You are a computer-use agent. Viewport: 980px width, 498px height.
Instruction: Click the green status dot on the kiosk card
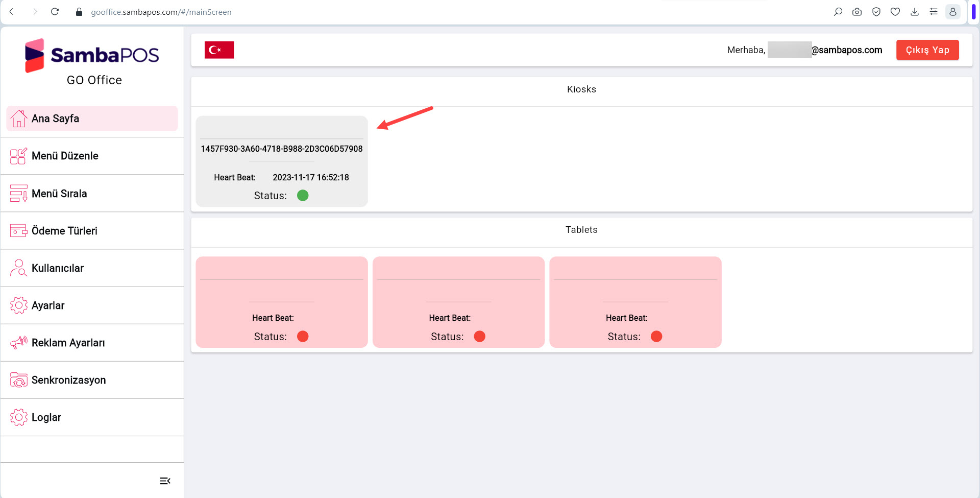coord(302,195)
